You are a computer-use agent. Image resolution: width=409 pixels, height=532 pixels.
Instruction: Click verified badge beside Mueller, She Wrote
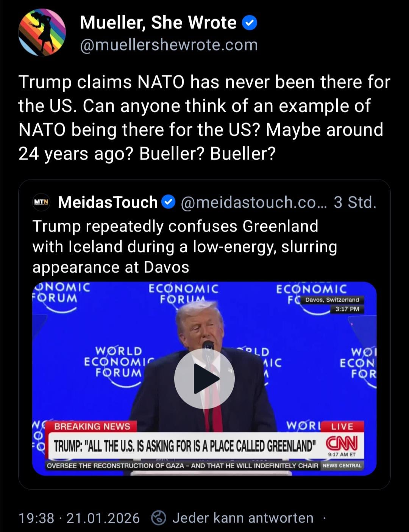click(249, 23)
